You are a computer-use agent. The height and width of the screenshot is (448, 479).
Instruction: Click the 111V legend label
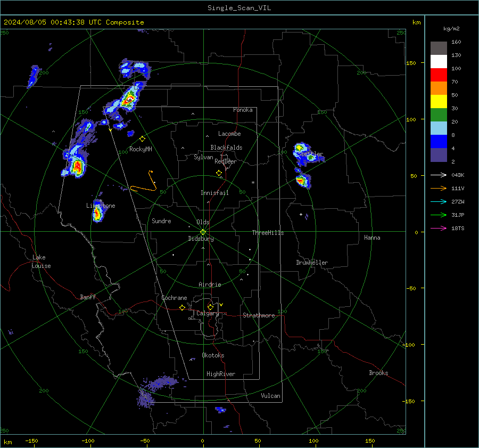point(458,189)
